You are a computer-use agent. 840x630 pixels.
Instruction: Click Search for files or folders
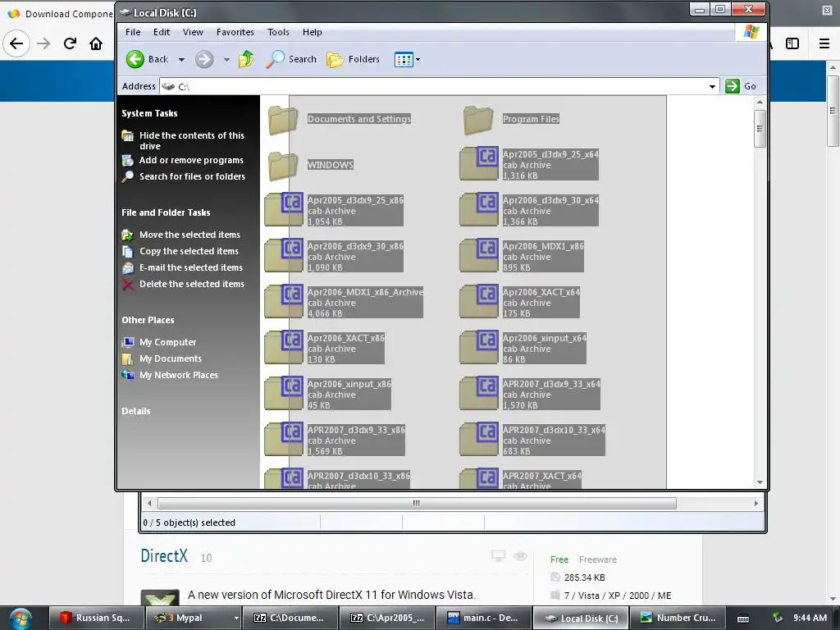[192, 176]
